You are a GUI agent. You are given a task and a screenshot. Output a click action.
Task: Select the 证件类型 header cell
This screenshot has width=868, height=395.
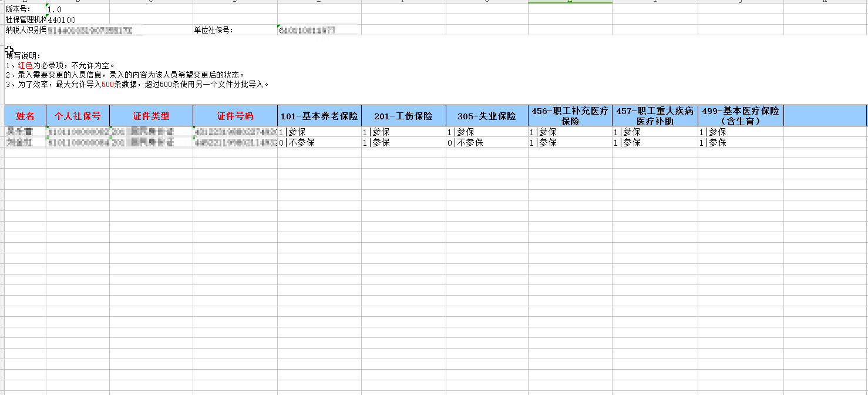[151, 116]
